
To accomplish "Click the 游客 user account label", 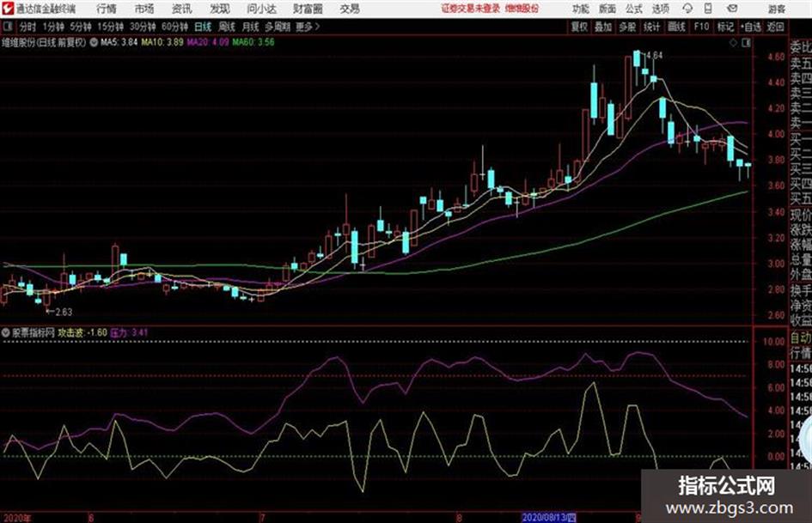I will pyautogui.click(x=776, y=9).
